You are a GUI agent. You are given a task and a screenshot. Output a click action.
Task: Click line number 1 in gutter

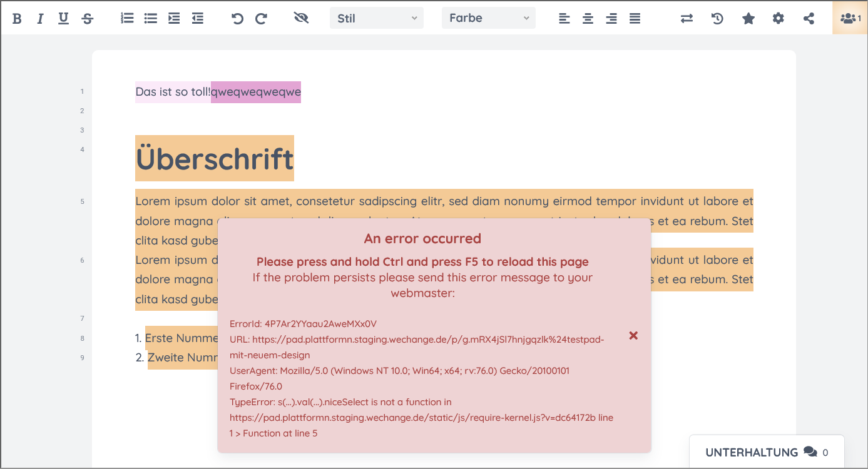pos(82,91)
